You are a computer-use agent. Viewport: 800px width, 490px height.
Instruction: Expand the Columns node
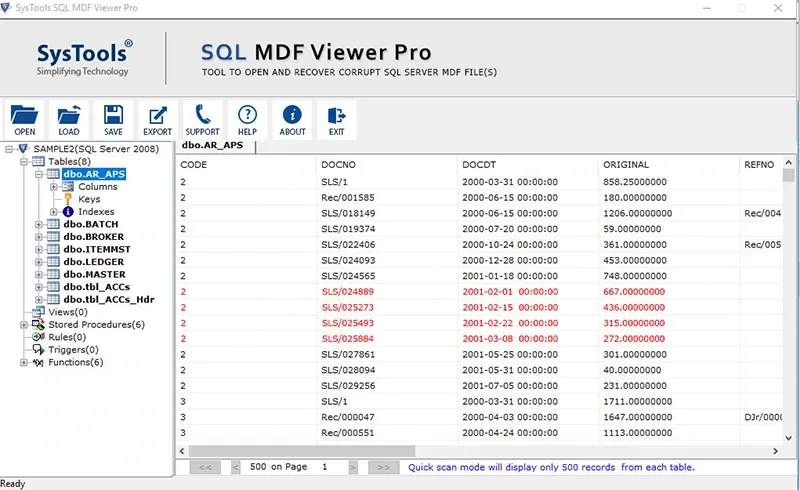(x=54, y=187)
